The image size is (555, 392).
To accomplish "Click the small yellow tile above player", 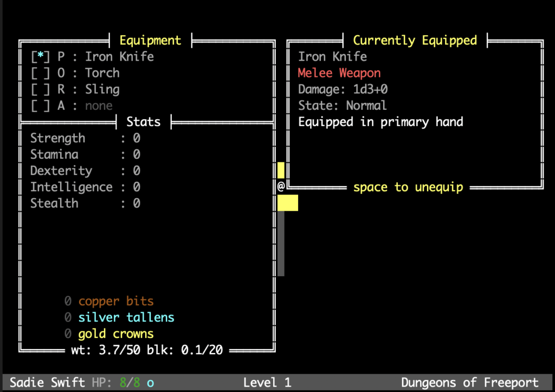I will click(x=281, y=170).
